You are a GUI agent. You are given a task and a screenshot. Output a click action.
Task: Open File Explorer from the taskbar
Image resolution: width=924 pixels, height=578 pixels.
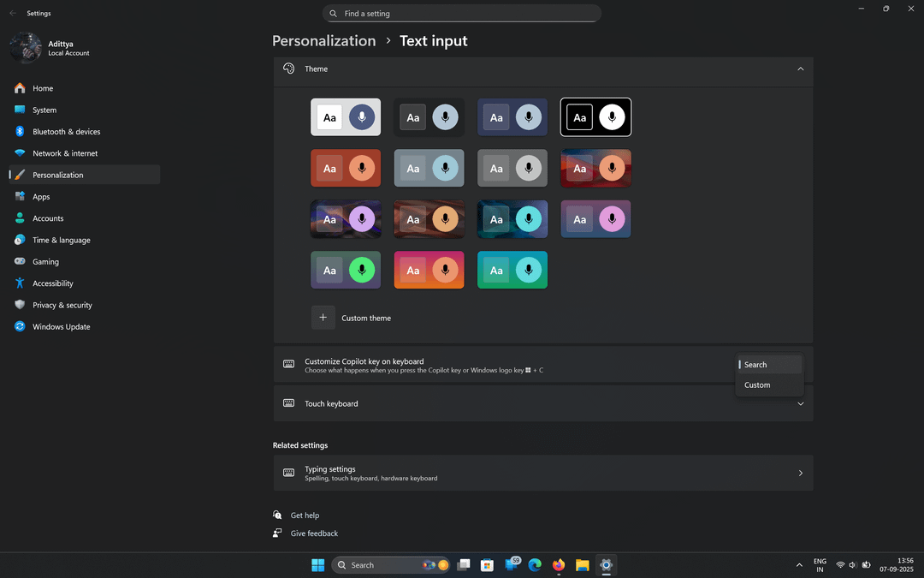583,565
